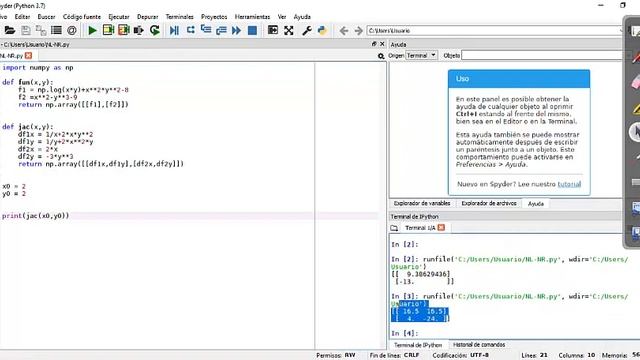Screen dimensions: 640x360
Task: Click the debugger step-over icon
Action: (190, 30)
